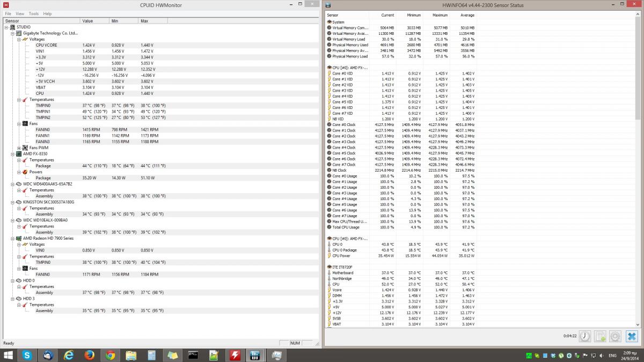Click the HWMonitor red H title bar icon
The width and height of the screenshot is (644, 362).
[x=5, y=5]
